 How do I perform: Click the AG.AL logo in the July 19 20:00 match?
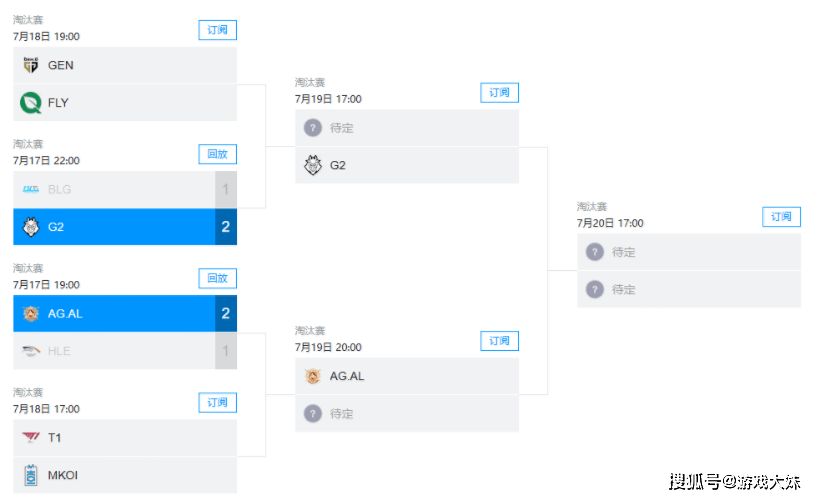click(313, 376)
